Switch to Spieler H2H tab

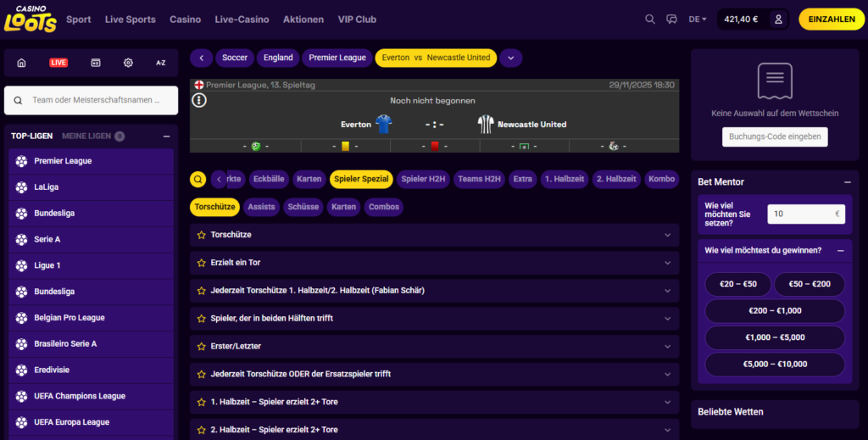(x=423, y=180)
